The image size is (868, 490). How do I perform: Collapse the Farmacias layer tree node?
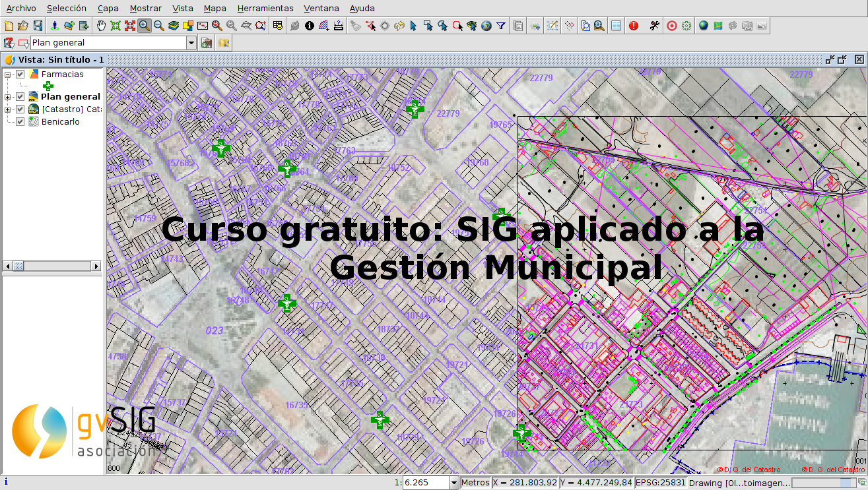pyautogui.click(x=8, y=75)
